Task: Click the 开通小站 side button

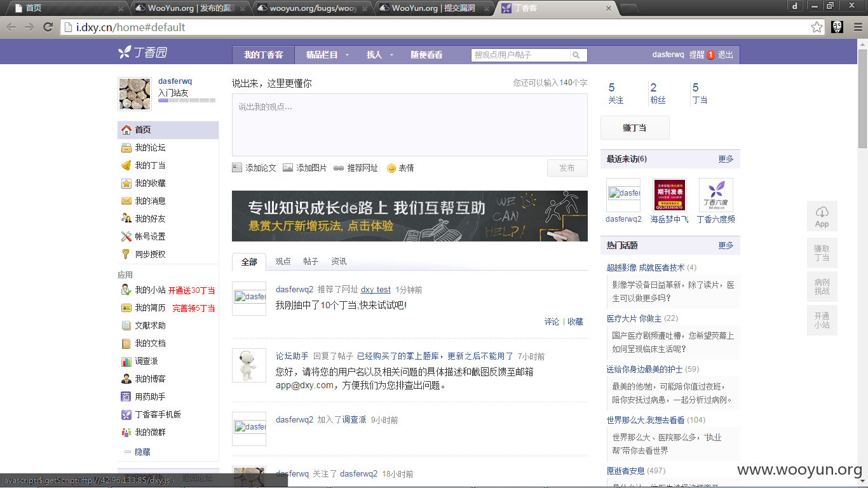Action: [822, 320]
